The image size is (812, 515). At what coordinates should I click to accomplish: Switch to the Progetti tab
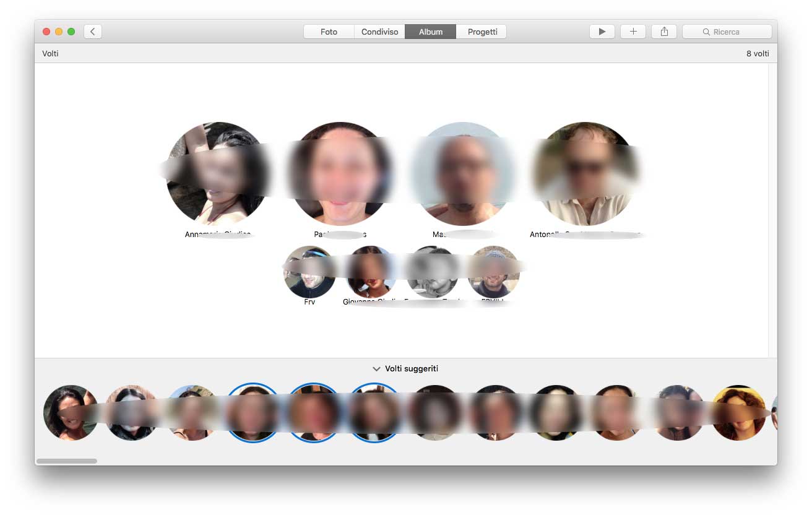pyautogui.click(x=482, y=32)
